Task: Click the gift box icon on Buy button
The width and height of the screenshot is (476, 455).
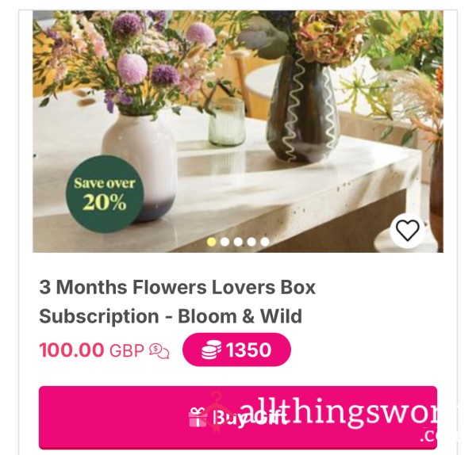Action: (198, 418)
